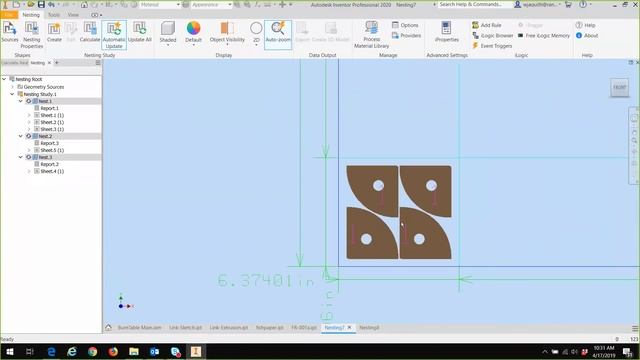This screenshot has height=360, width=640.
Task: Save the document from quick access toolbar
Action: (41, 4)
